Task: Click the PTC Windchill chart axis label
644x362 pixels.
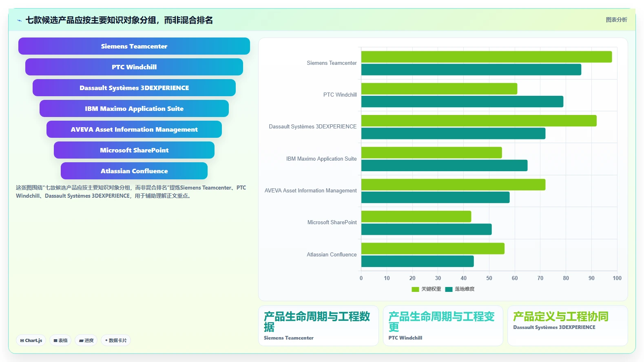Action: click(340, 95)
